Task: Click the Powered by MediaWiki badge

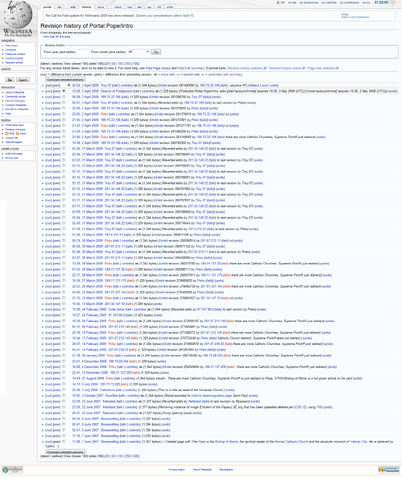Action: pyautogui.click(x=389, y=470)
